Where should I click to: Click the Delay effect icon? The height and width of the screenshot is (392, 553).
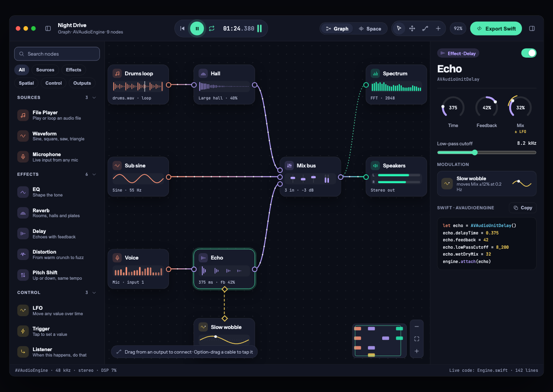click(23, 233)
